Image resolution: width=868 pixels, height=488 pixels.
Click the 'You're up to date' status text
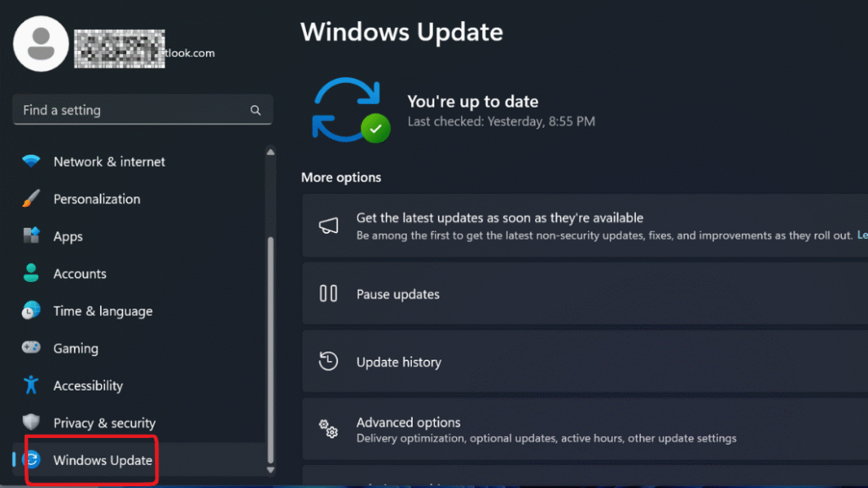click(x=473, y=102)
